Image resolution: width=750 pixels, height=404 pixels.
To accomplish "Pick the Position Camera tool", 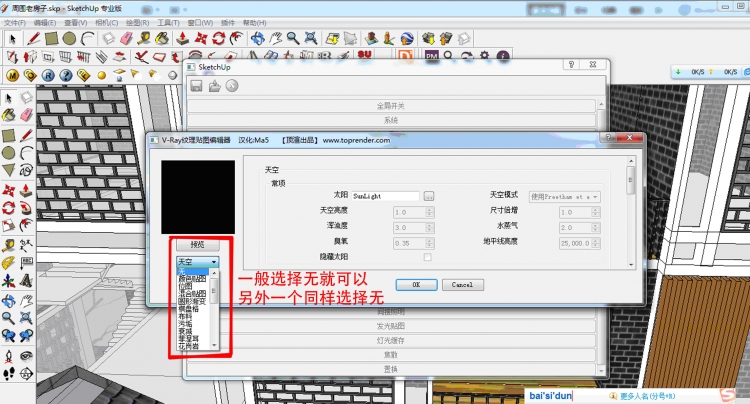I will [x=9, y=356].
